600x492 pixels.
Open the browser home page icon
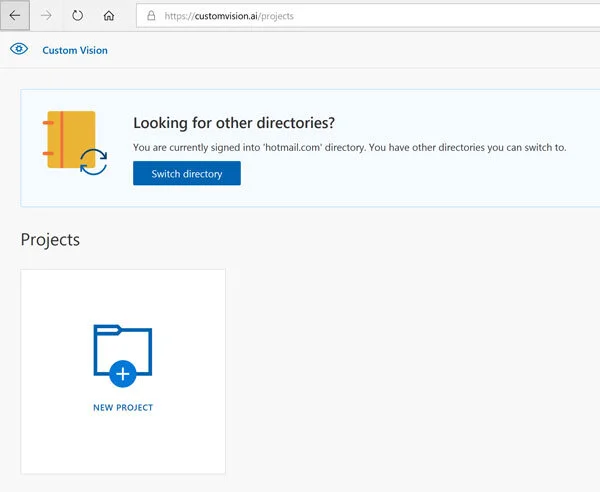(x=109, y=16)
